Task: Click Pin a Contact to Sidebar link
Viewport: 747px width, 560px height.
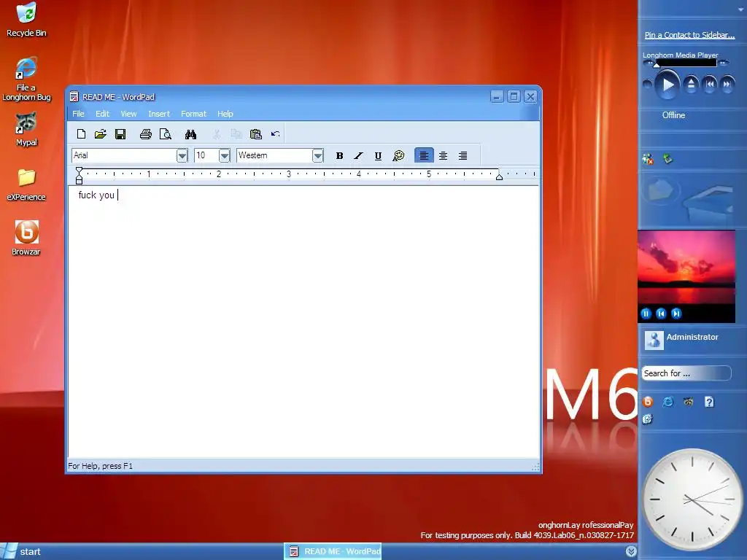Action: click(x=689, y=35)
